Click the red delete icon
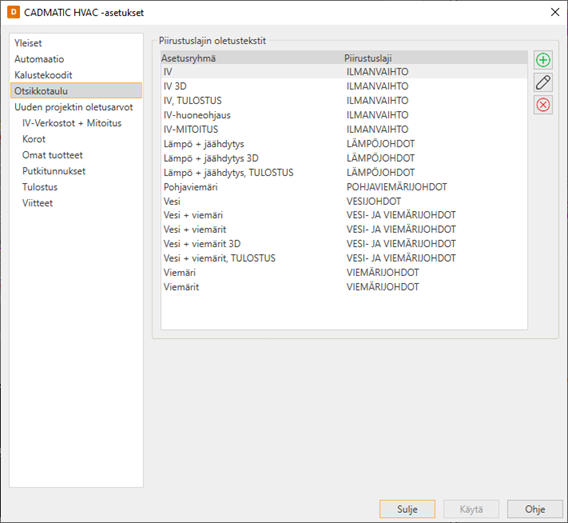 click(543, 105)
